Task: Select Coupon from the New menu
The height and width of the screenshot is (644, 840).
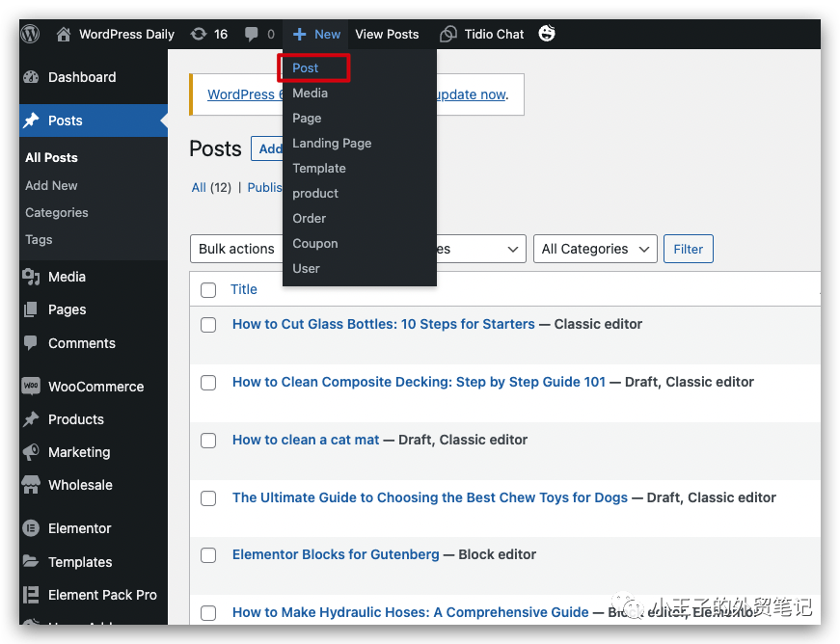Action: (x=315, y=244)
